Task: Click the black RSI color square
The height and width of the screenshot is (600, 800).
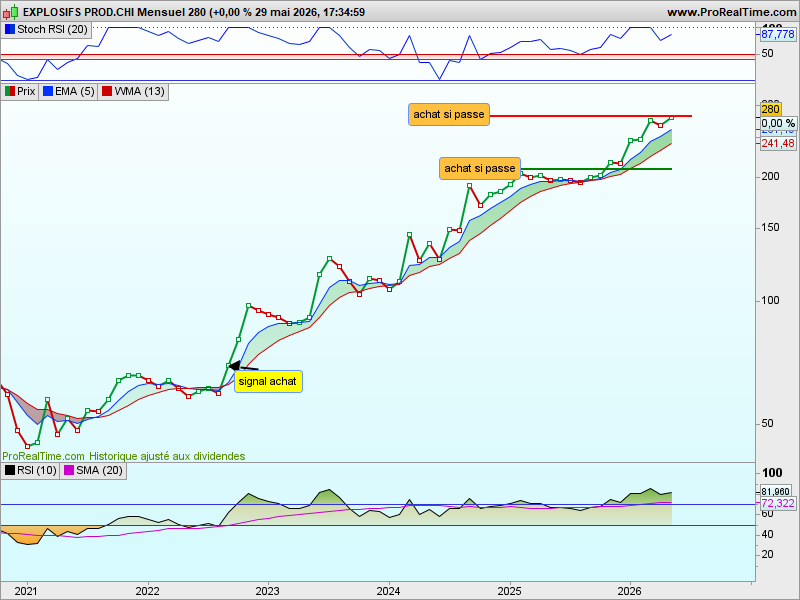Action: 10,470
